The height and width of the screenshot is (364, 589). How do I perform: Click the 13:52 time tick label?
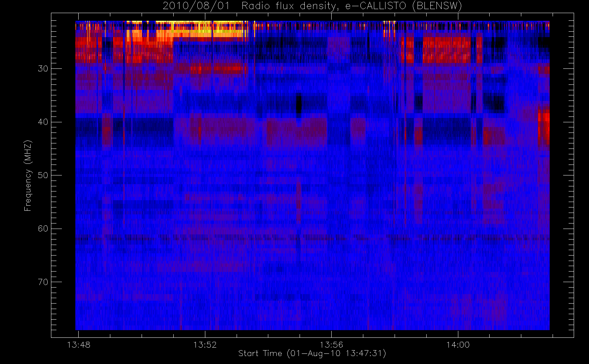point(205,345)
